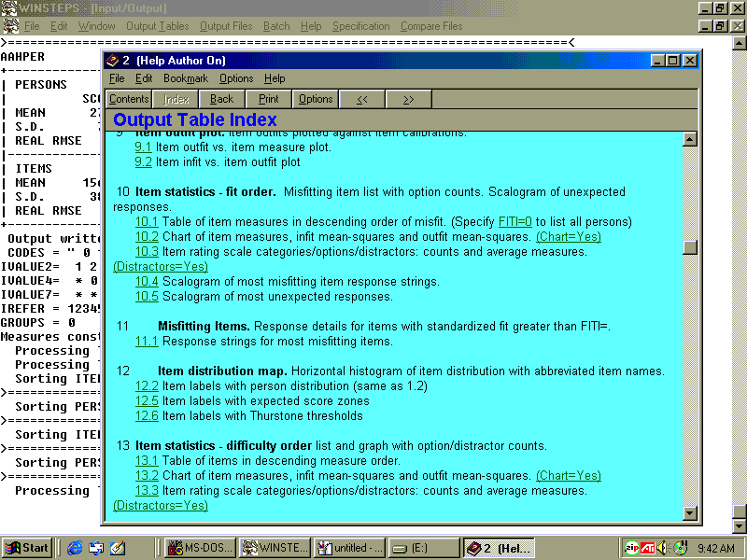747x560 pixels.
Task: Click the volume speaker tray icon
Action: (x=664, y=548)
